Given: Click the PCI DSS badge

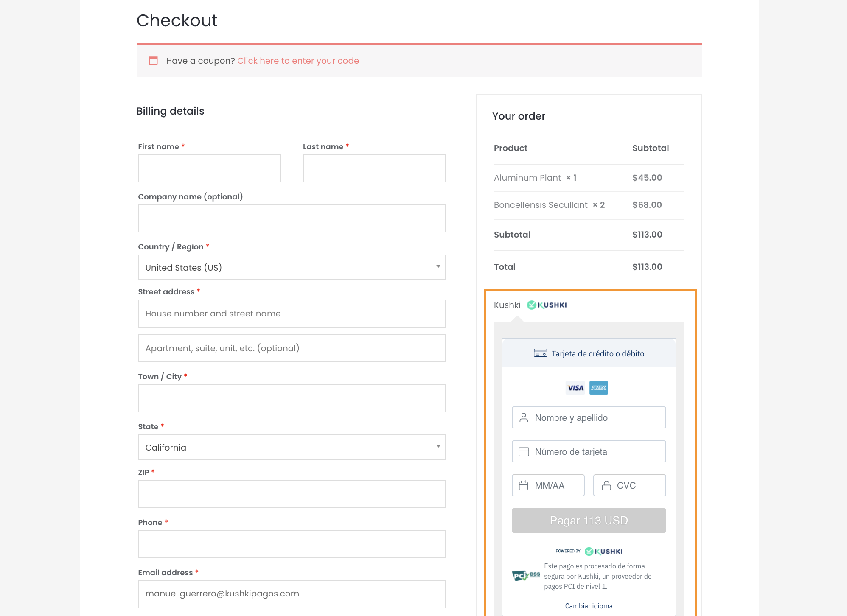Looking at the screenshot, I should (x=525, y=576).
